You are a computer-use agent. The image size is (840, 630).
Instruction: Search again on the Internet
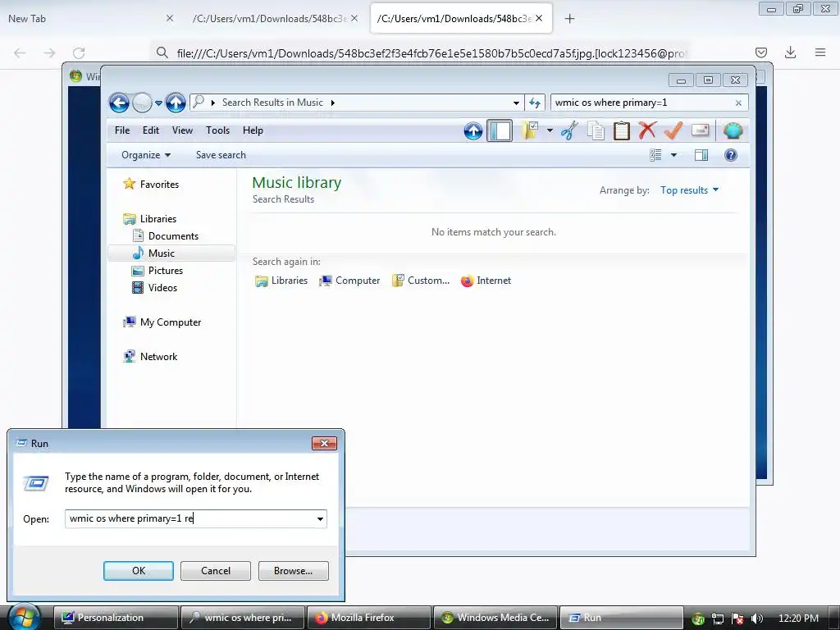coord(486,281)
